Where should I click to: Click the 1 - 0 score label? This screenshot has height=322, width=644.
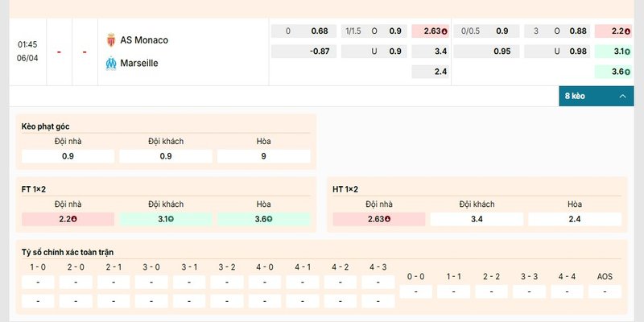tap(38, 267)
